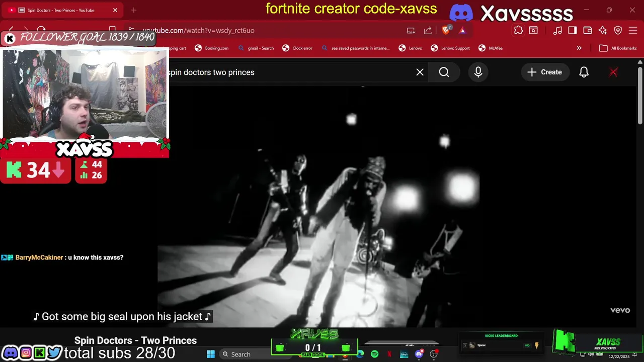644x362 pixels.
Task: Clear the YouTube search text
Action: [x=420, y=72]
